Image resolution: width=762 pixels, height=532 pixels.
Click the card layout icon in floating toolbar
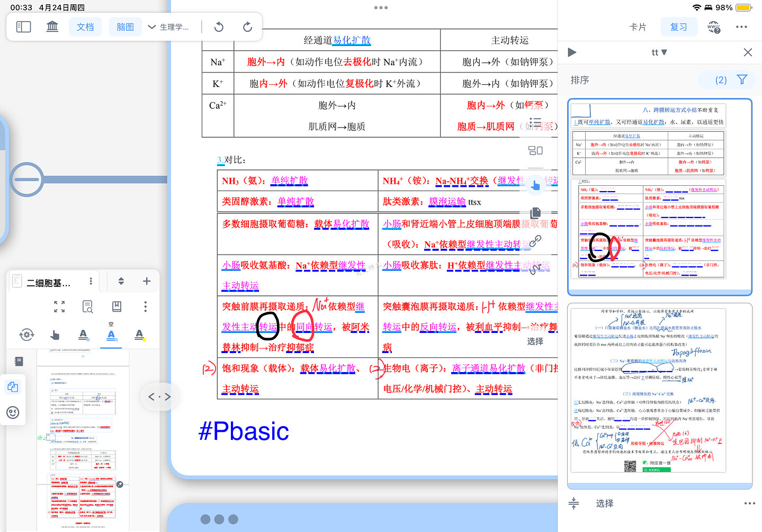pyautogui.click(x=535, y=151)
